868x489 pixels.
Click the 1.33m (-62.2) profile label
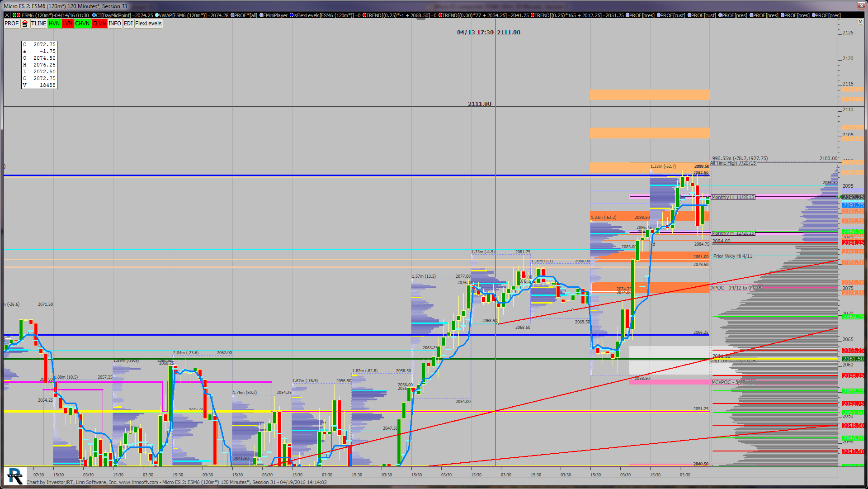click(604, 218)
